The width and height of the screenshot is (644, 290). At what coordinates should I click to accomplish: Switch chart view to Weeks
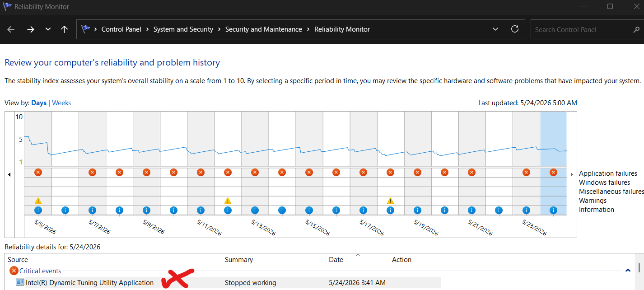click(61, 103)
